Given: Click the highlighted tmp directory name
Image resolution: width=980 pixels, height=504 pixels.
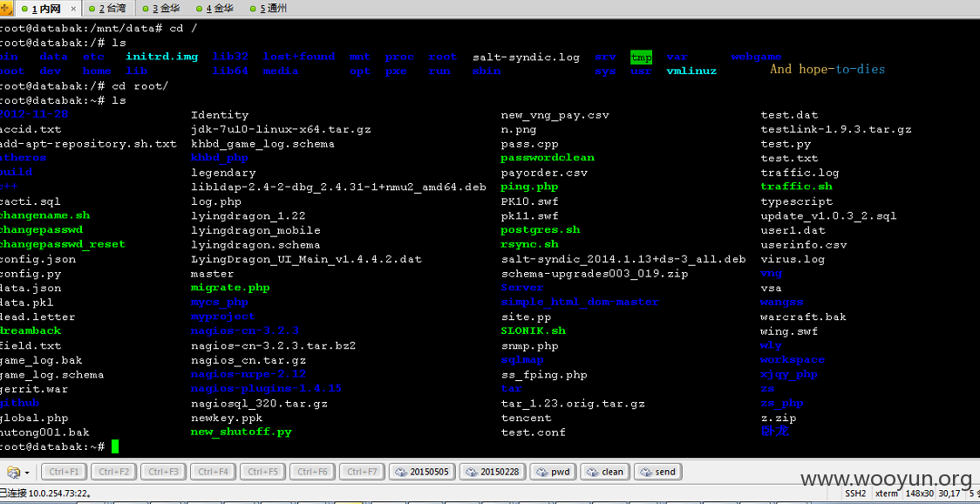Looking at the screenshot, I should (641, 57).
